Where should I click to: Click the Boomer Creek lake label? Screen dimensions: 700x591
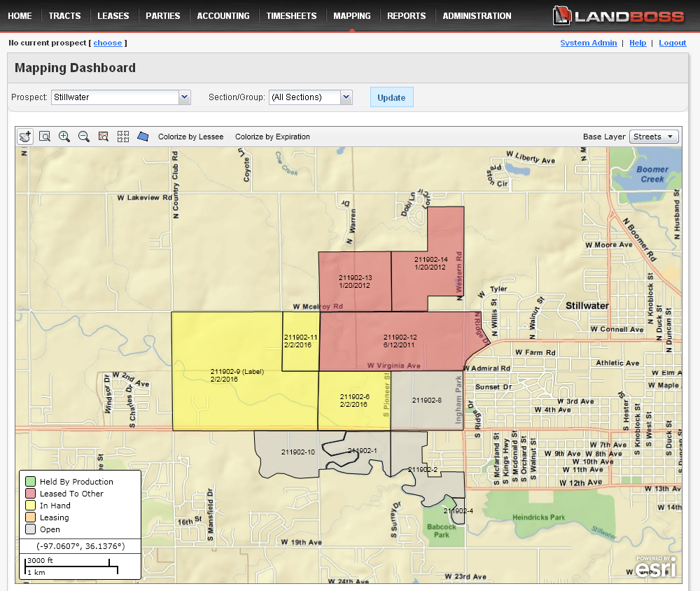pyautogui.click(x=652, y=174)
